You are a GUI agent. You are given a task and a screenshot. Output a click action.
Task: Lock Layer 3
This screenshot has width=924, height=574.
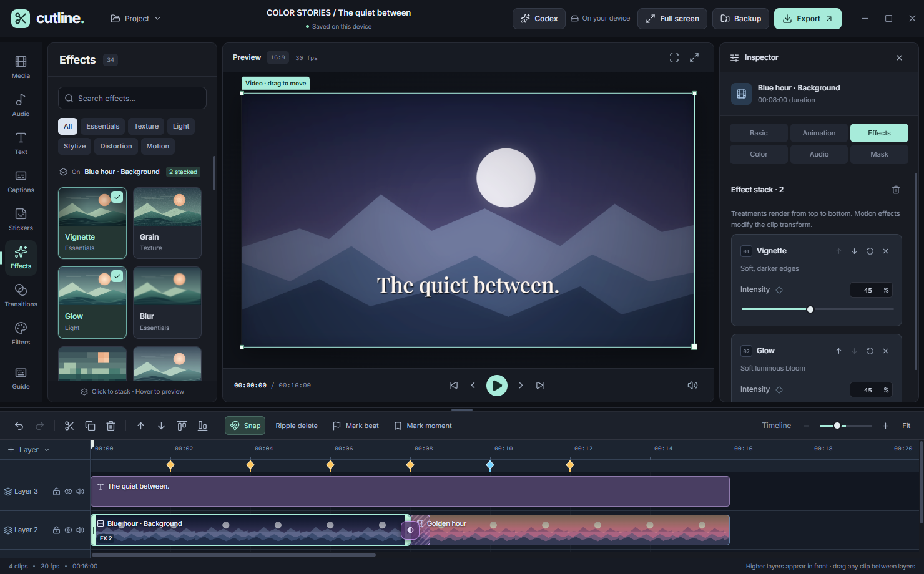pyautogui.click(x=56, y=492)
